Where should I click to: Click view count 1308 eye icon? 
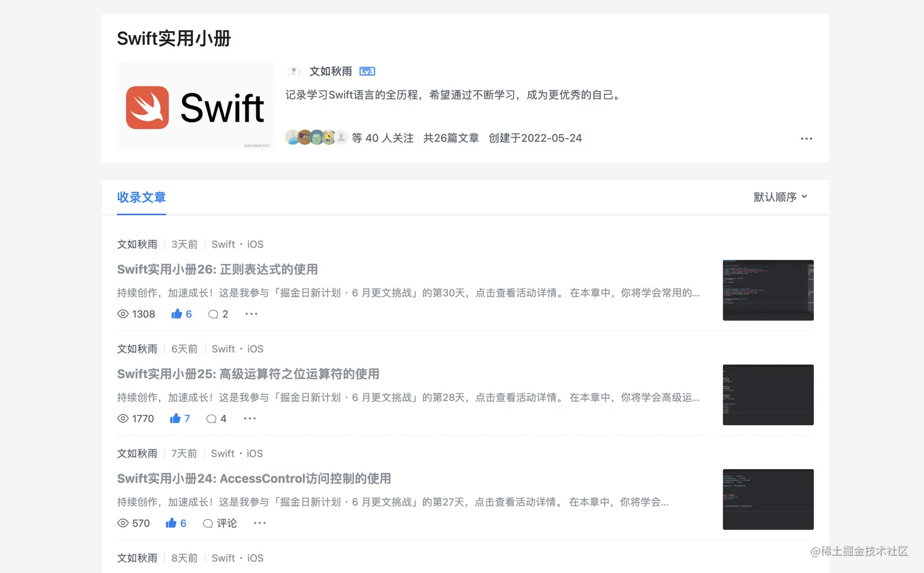coord(123,314)
